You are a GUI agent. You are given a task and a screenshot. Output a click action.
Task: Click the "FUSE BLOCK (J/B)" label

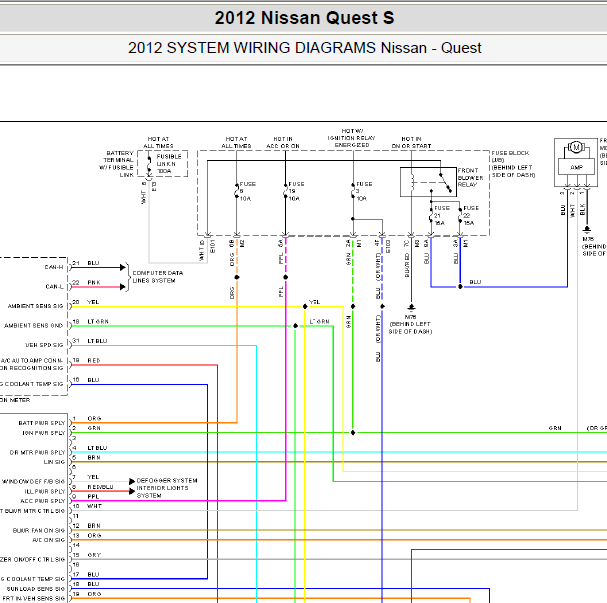(x=509, y=156)
